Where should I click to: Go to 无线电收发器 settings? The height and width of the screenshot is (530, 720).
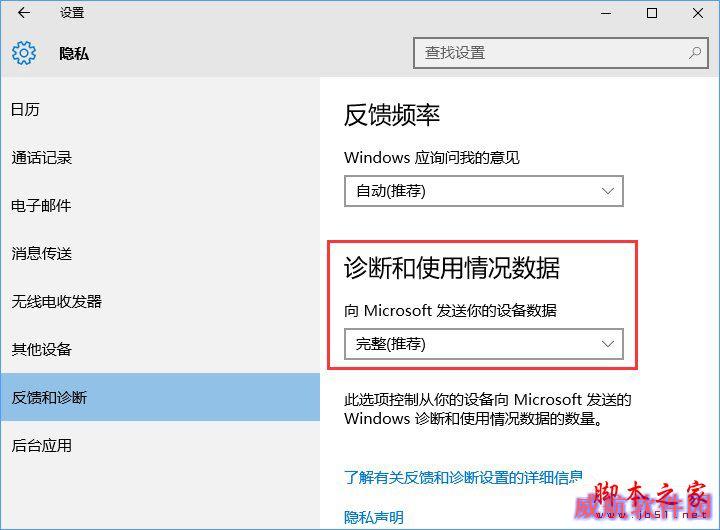(x=160, y=301)
